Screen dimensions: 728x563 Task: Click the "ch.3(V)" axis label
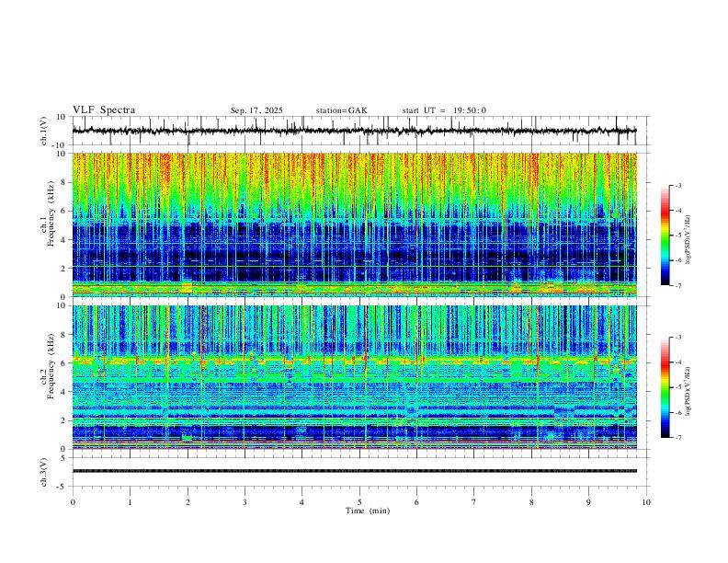point(44,472)
